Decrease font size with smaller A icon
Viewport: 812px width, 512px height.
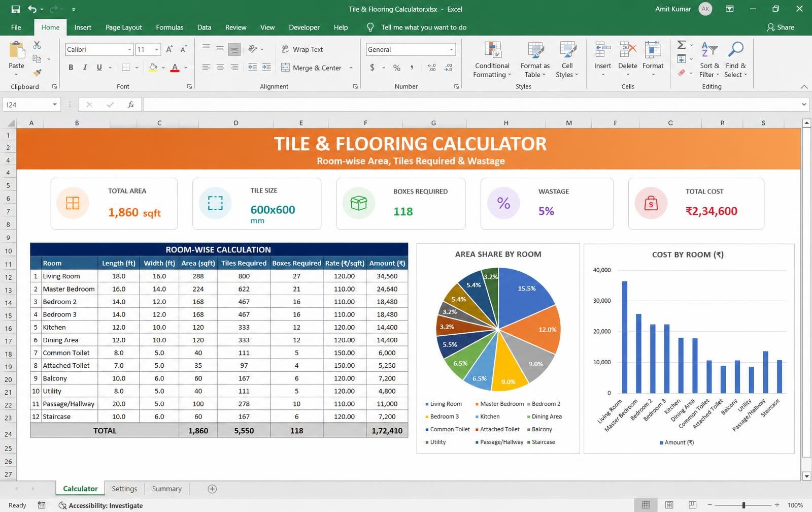[x=184, y=49]
